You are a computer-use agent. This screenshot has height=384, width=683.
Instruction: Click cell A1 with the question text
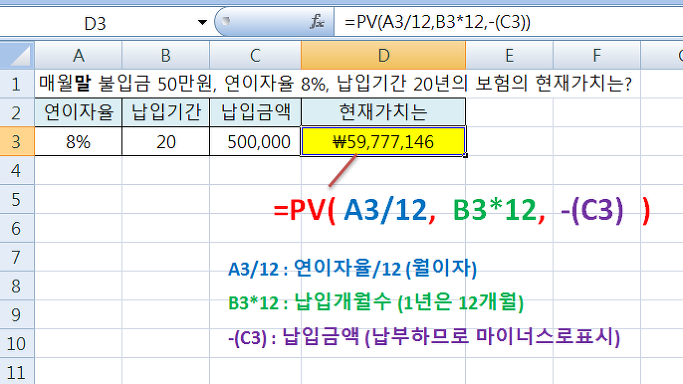tap(78, 84)
